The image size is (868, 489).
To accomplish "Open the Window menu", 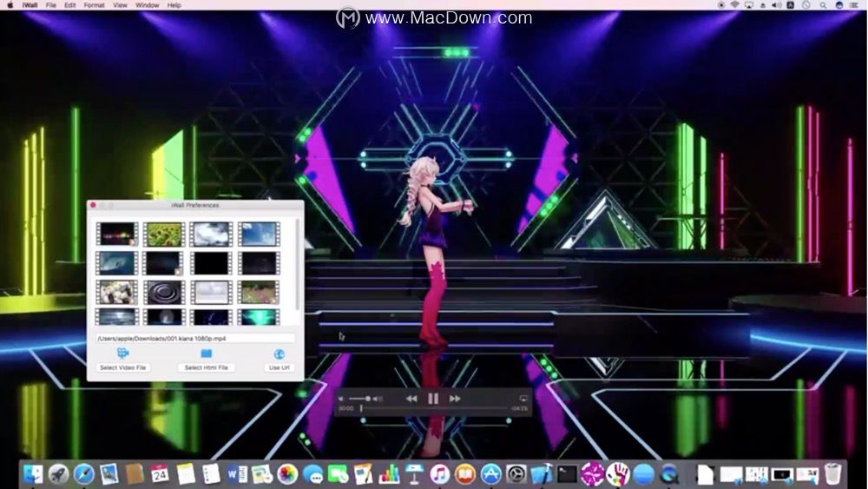I will pyautogui.click(x=148, y=5).
